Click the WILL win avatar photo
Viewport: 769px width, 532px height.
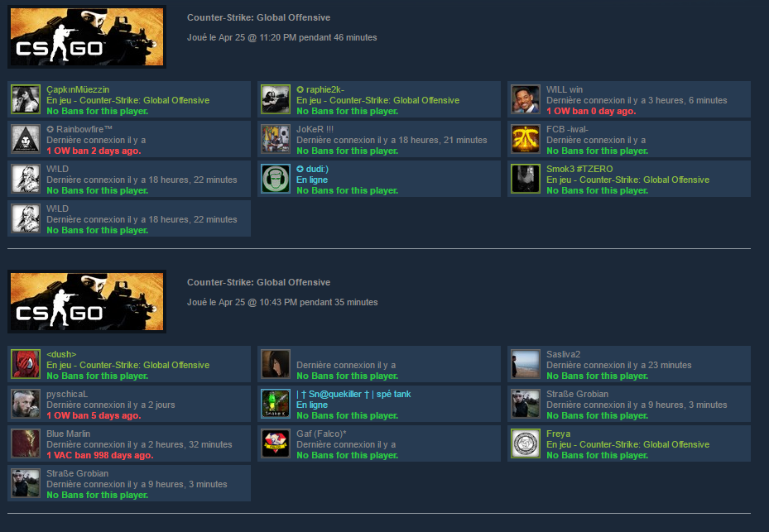(x=526, y=99)
